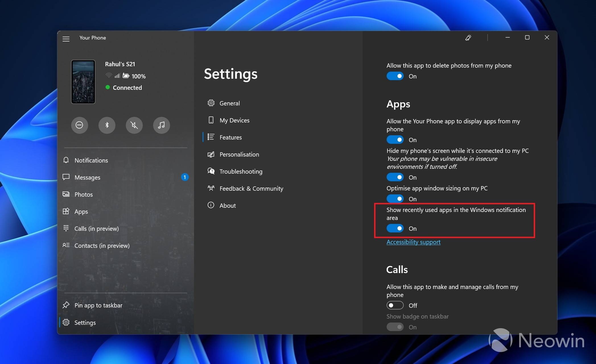Click the device name Rahul's S21
Viewport: 596px width, 364px height.
tap(120, 64)
